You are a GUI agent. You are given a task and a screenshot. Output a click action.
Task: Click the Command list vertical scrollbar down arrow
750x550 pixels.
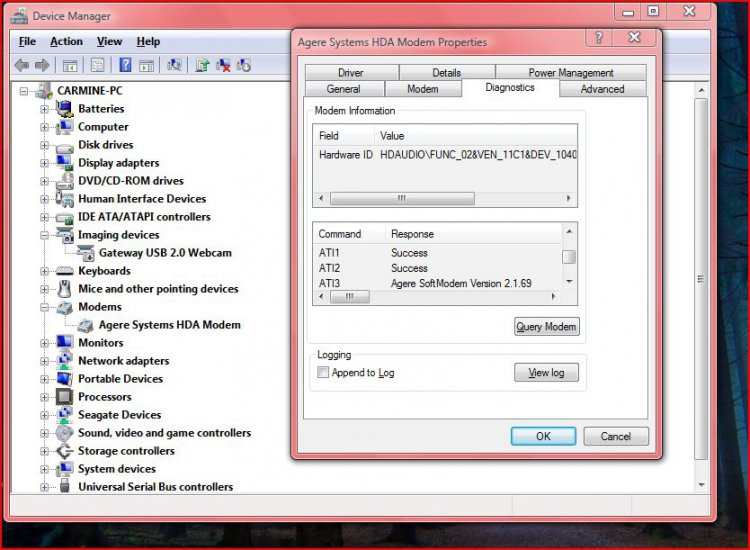[x=569, y=282]
